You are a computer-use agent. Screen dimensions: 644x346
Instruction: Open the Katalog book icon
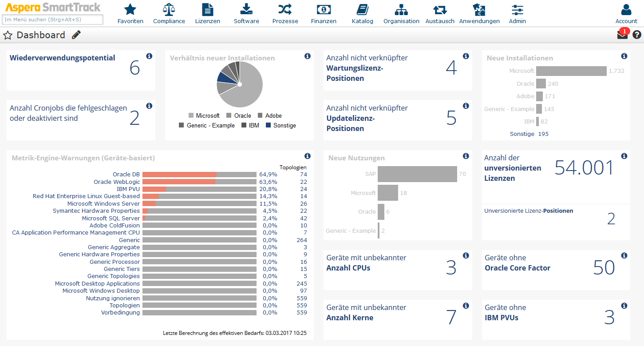coord(363,9)
